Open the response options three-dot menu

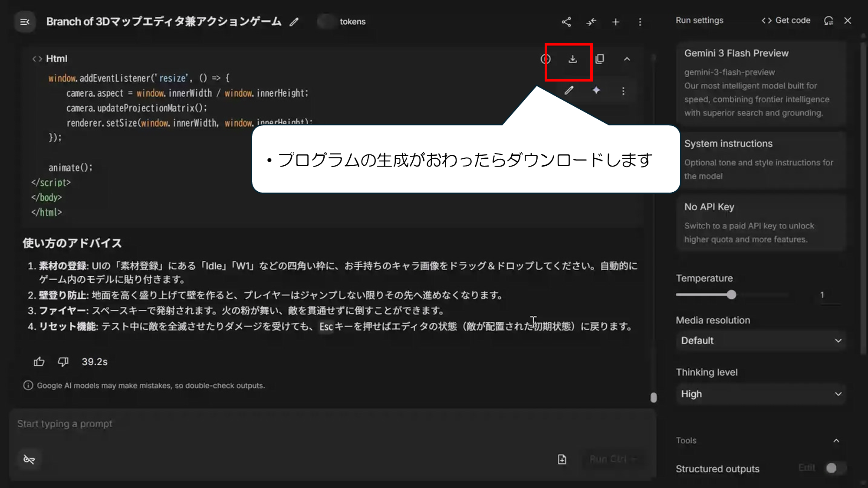[623, 91]
